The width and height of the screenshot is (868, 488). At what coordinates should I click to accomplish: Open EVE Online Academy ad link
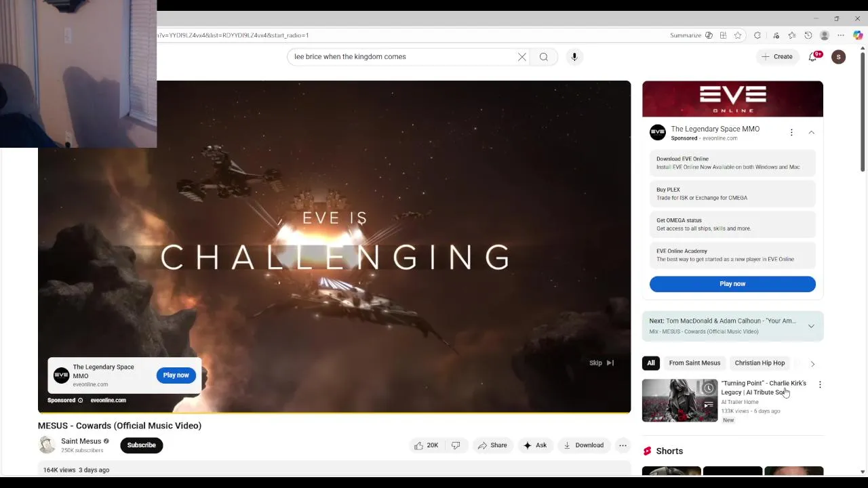(732, 255)
